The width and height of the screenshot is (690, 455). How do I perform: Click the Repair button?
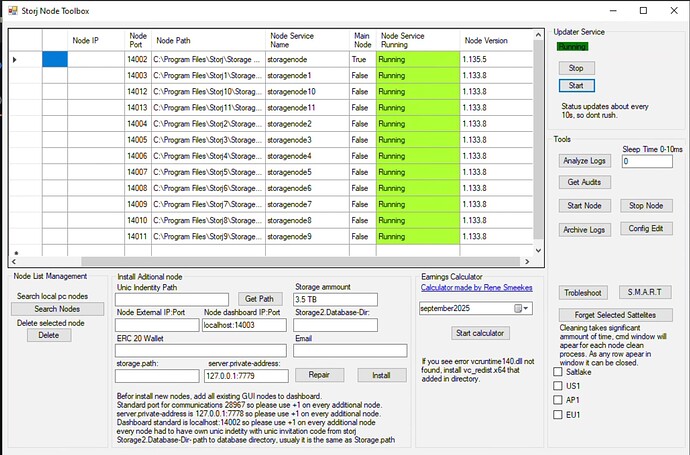pos(319,375)
